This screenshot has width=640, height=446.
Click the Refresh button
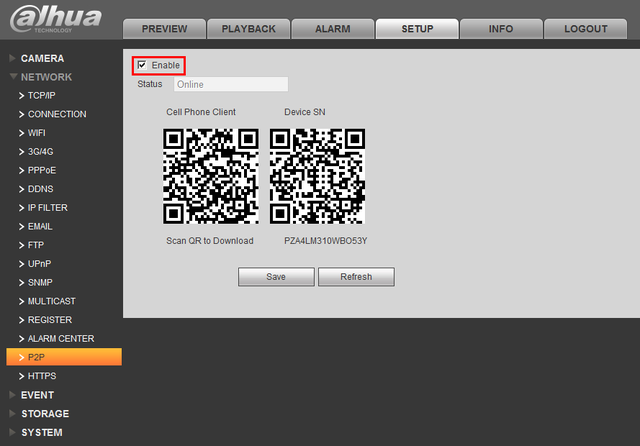click(x=356, y=277)
